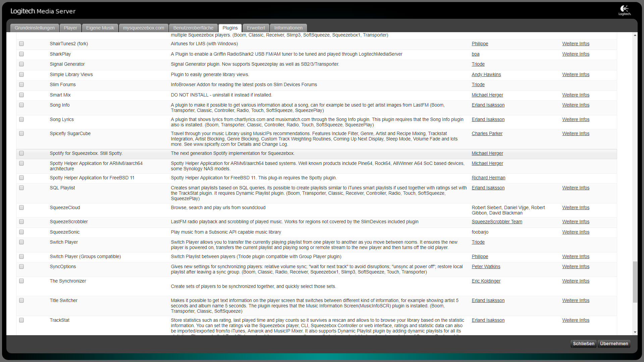
Task: Click the Übernehmen button
Action: [x=614, y=344]
